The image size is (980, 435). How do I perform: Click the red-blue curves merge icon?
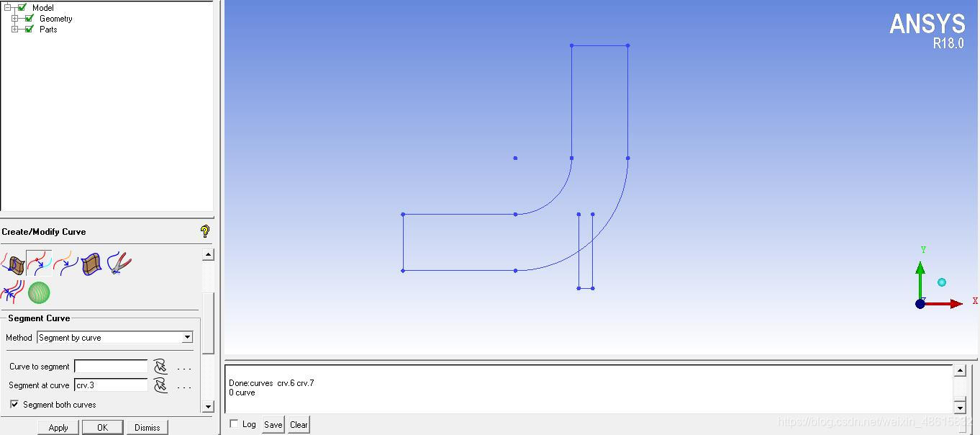[x=13, y=292]
